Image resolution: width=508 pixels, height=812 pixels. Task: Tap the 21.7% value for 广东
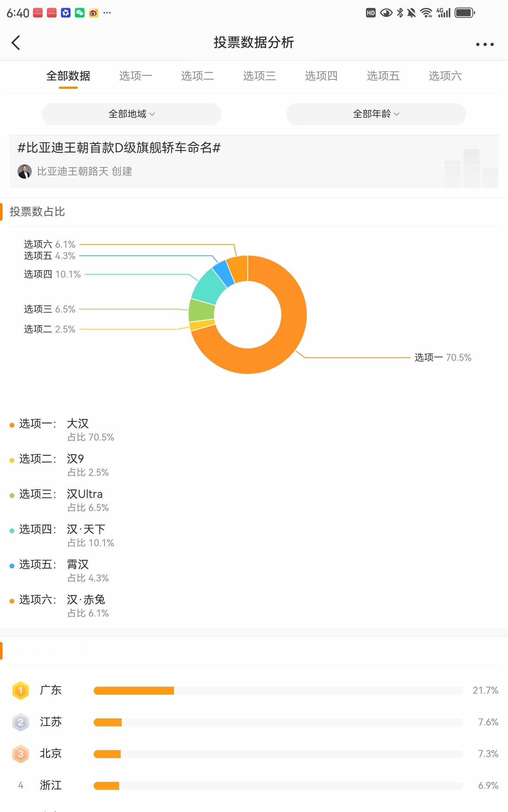point(485,690)
